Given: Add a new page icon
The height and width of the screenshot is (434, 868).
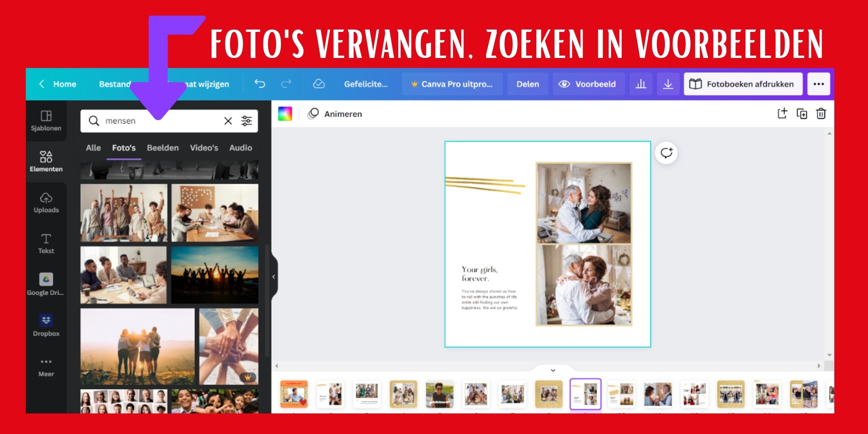Looking at the screenshot, I should (x=782, y=114).
